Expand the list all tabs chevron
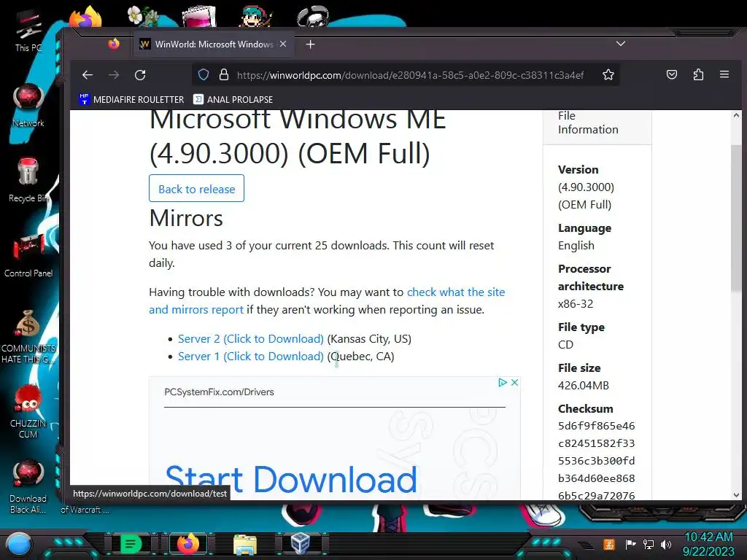Image resolution: width=747 pixels, height=560 pixels. (x=620, y=44)
